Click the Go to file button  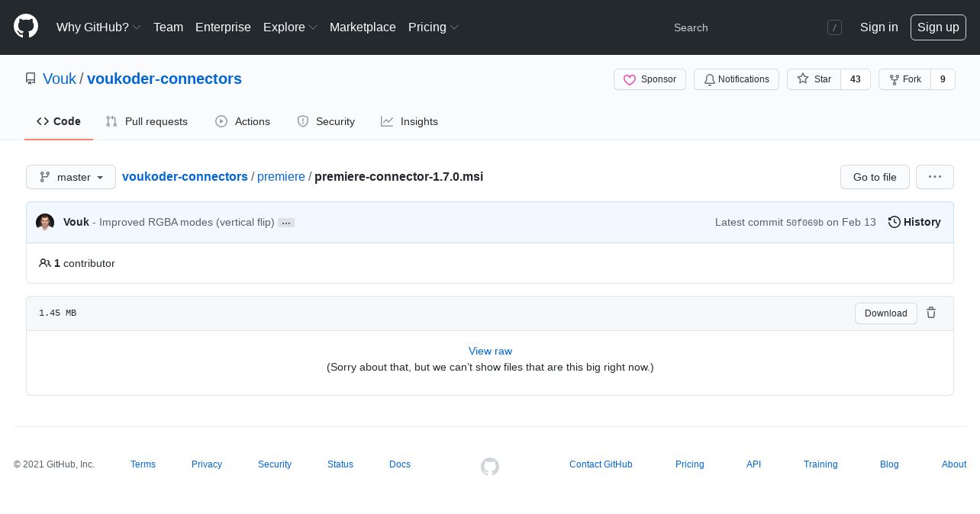pos(875,177)
